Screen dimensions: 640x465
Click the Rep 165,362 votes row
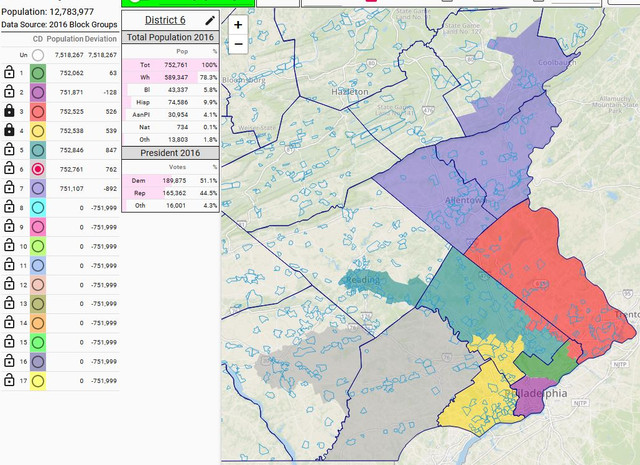(170, 193)
